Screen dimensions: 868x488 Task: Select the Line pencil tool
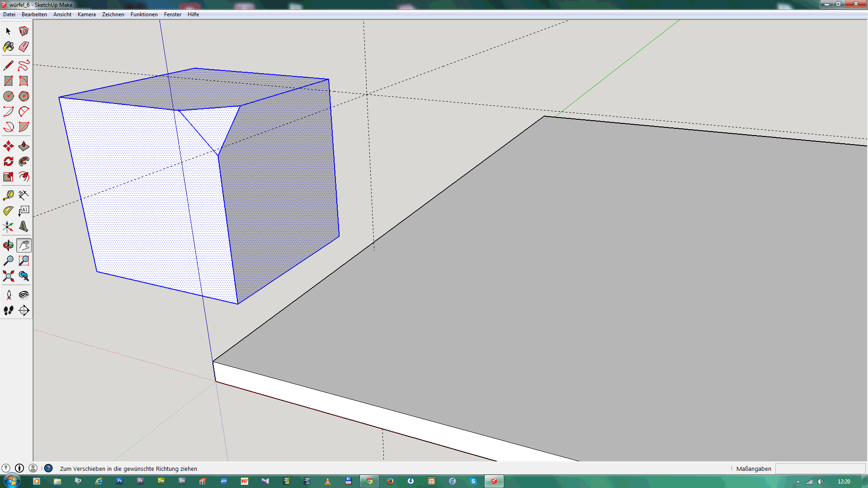[x=8, y=66]
